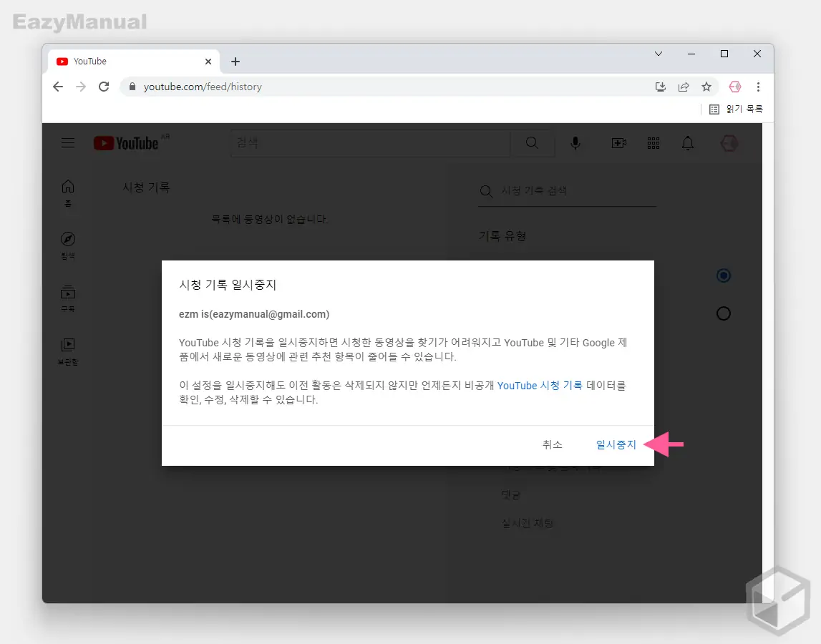Screen dimensions: 821x644
Task: Open Subscriptions in the sidebar
Action: coord(68,298)
